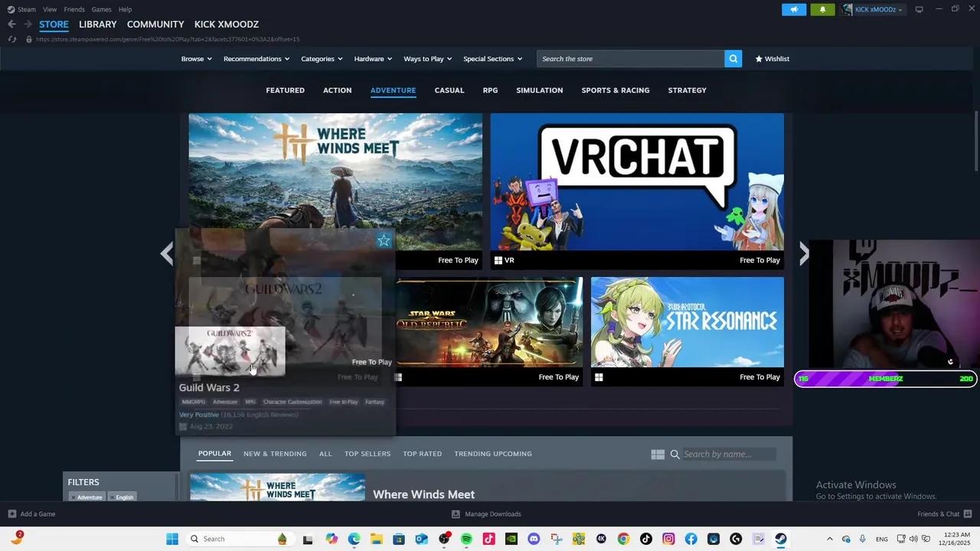Switch to the LIBRARY section

pos(98,24)
